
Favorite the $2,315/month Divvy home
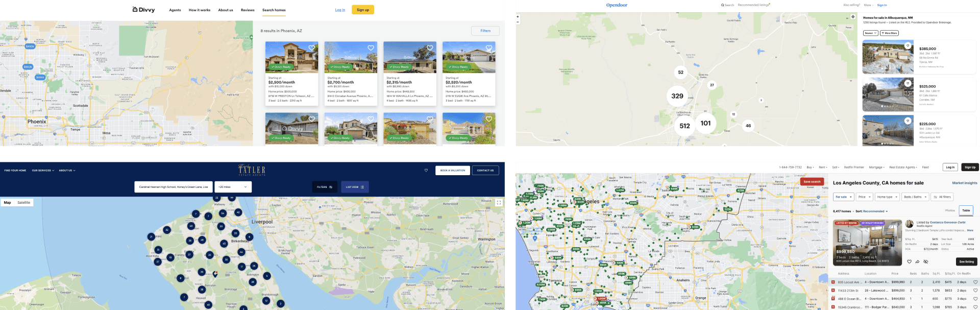[430, 48]
